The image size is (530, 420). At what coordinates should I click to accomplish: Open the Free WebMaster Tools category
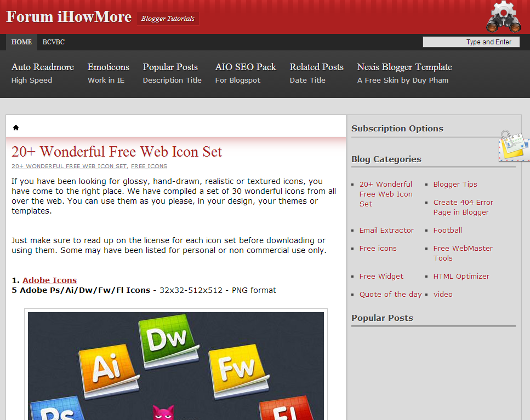[463, 253]
